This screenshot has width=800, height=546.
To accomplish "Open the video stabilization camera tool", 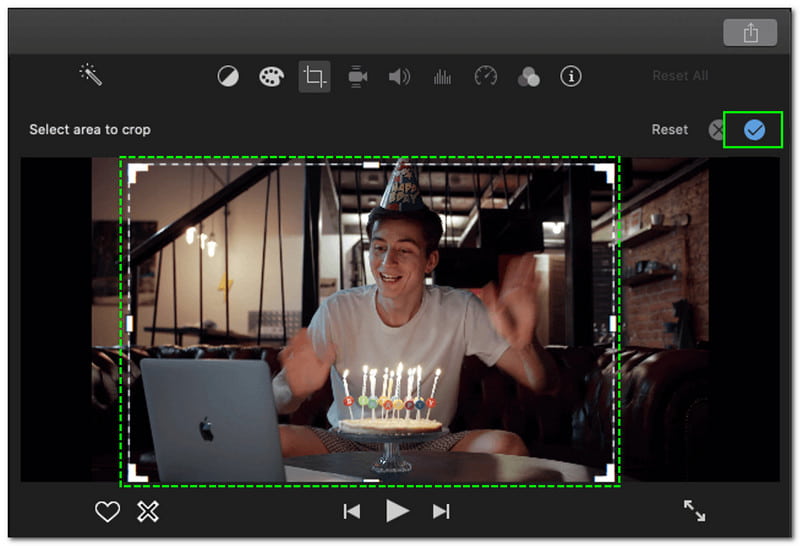I will pos(357,77).
